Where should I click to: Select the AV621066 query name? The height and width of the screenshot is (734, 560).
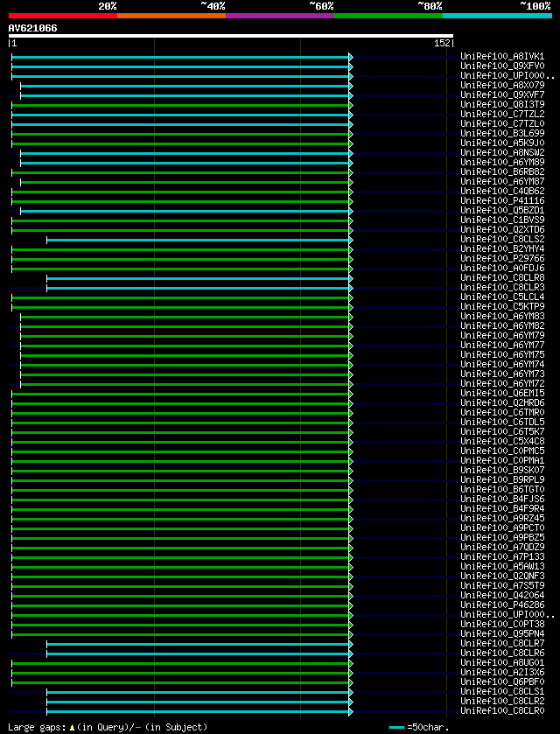pyautogui.click(x=32, y=28)
